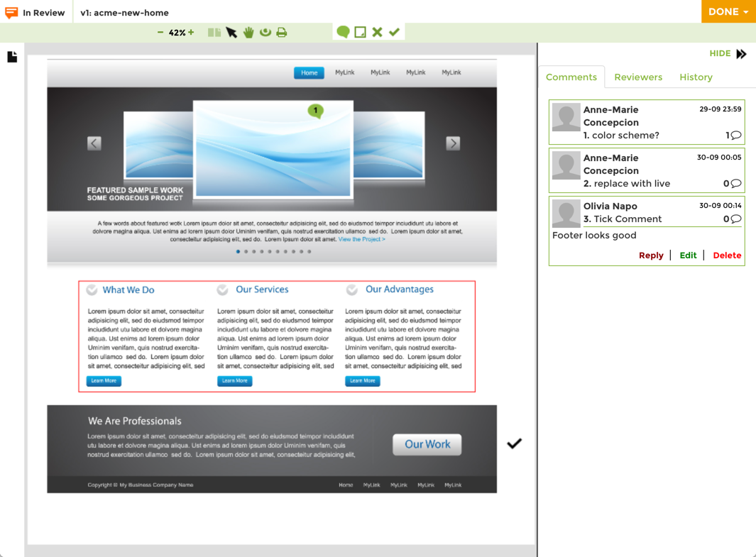Image resolution: width=756 pixels, height=557 pixels.
Task: Zoom out with the minus button
Action: [x=160, y=32]
